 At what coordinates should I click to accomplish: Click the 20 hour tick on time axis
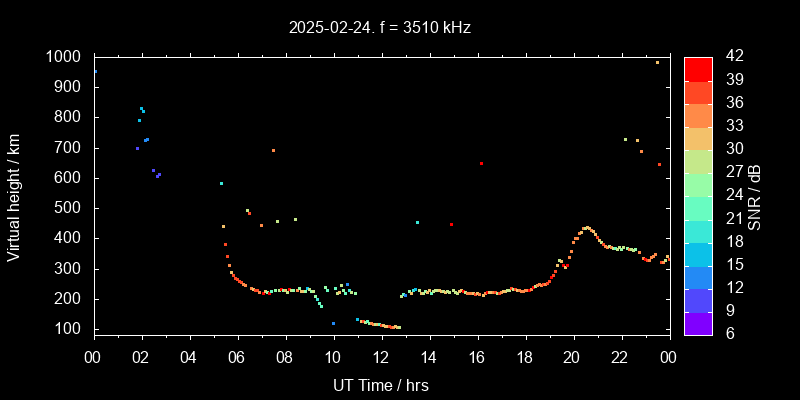pos(572,357)
